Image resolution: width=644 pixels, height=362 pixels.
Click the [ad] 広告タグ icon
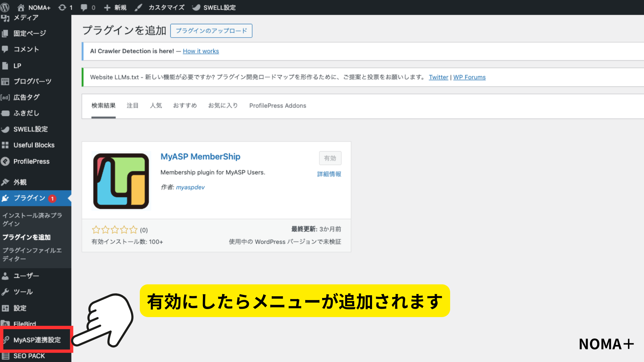5,97
